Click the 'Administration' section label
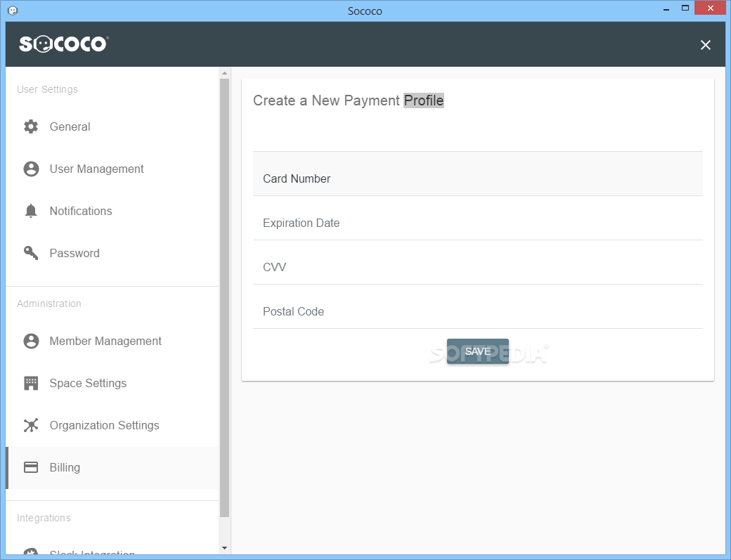The width and height of the screenshot is (731, 560). pyautogui.click(x=49, y=304)
